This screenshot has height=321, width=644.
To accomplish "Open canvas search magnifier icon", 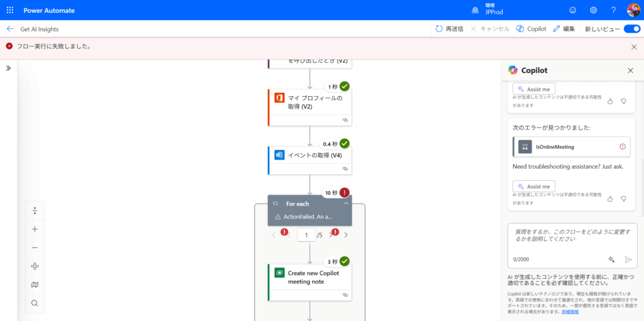I will (x=35, y=303).
